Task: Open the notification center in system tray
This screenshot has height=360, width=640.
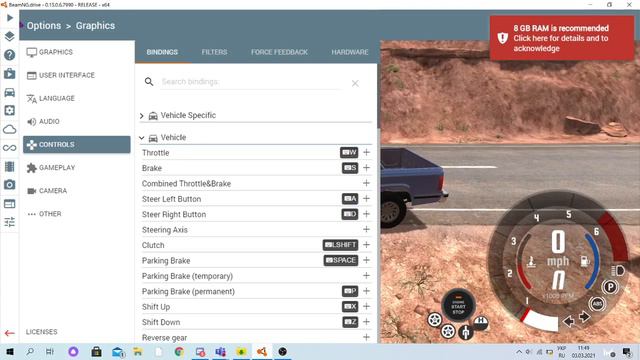Action: pos(627,352)
